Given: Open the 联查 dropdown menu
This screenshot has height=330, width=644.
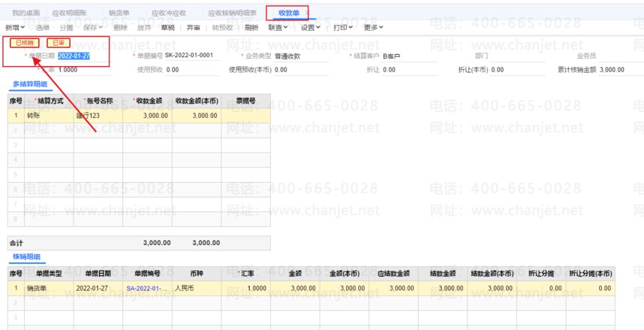Looking at the screenshot, I should pyautogui.click(x=279, y=28).
